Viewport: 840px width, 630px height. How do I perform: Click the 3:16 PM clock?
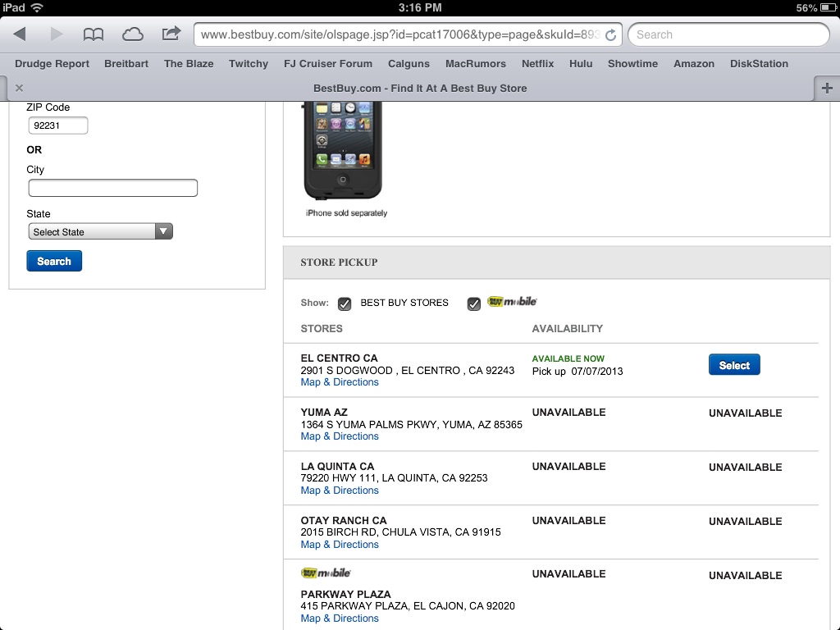pos(420,7)
